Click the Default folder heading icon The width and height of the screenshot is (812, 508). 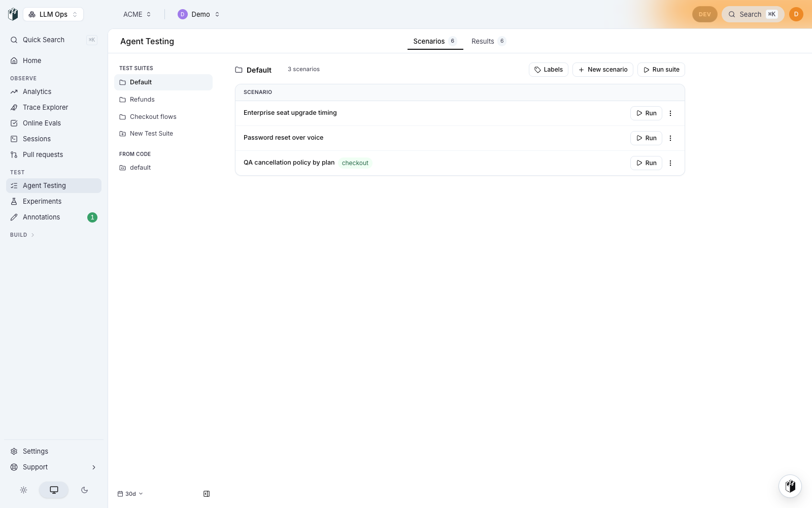[x=239, y=70]
